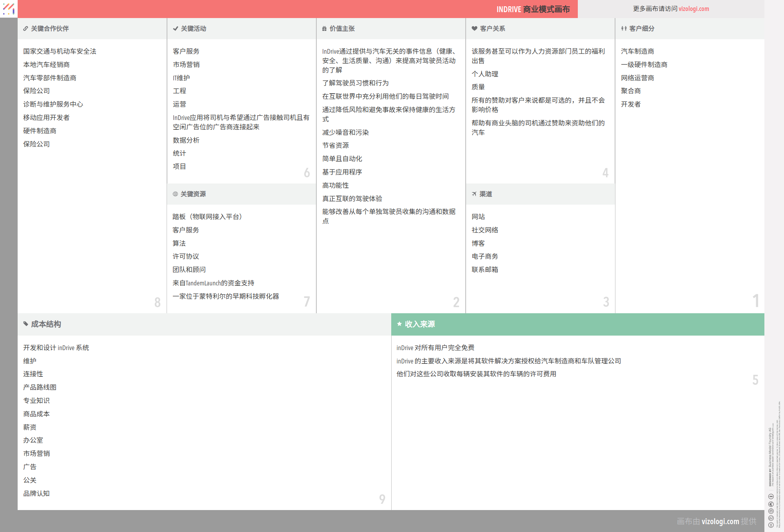This screenshot has width=784, height=532.
Task: Click the globe icon beside 关键资源
Action: point(175,194)
